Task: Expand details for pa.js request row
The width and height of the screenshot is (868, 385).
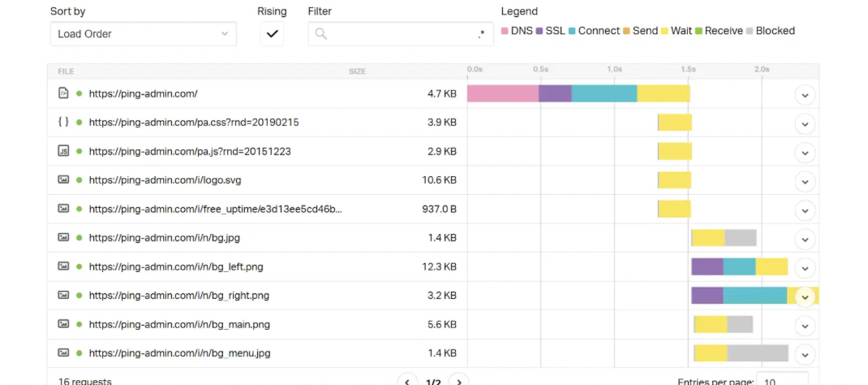Action: point(805,153)
